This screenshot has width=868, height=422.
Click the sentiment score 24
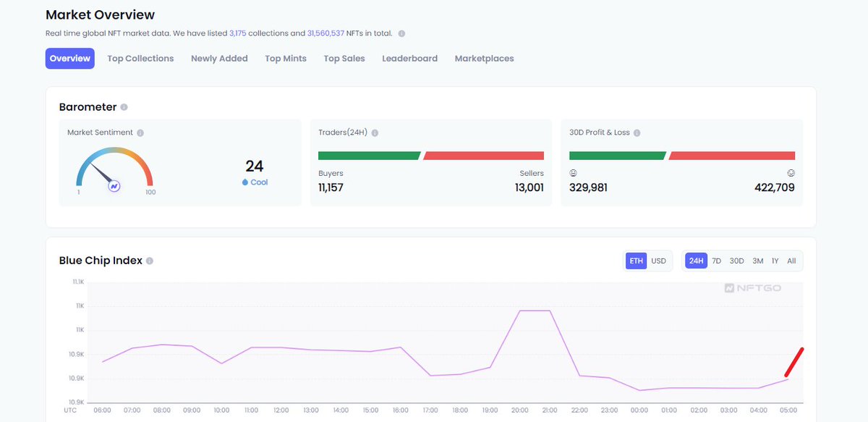pos(255,166)
